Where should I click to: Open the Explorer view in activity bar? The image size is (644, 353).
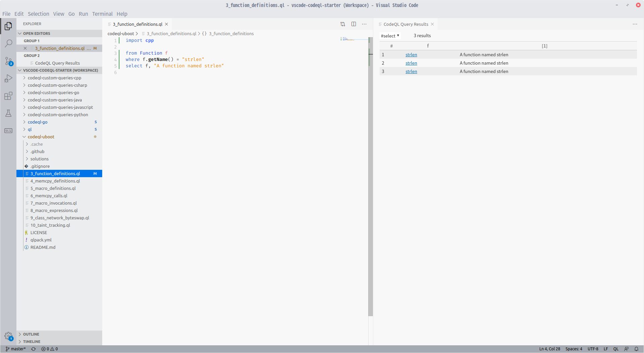click(x=8, y=26)
